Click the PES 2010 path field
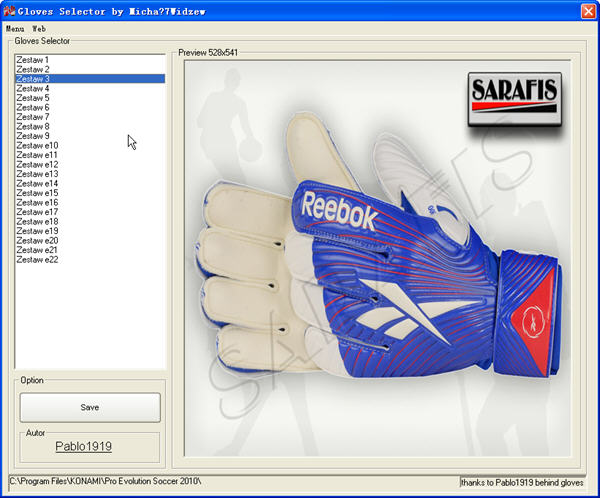This screenshot has height=498, width=600. [233, 482]
